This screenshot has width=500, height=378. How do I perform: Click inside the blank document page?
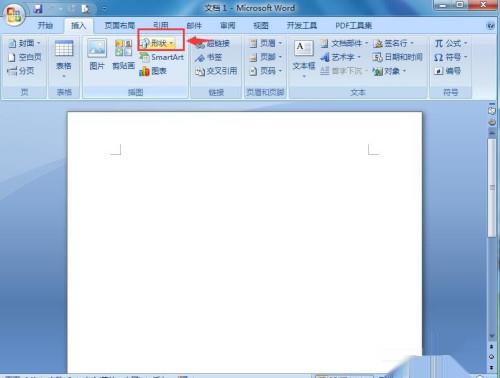pos(244,242)
